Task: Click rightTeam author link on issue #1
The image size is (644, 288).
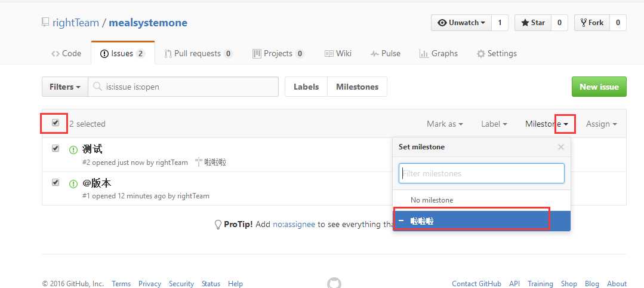Action: coord(193,196)
